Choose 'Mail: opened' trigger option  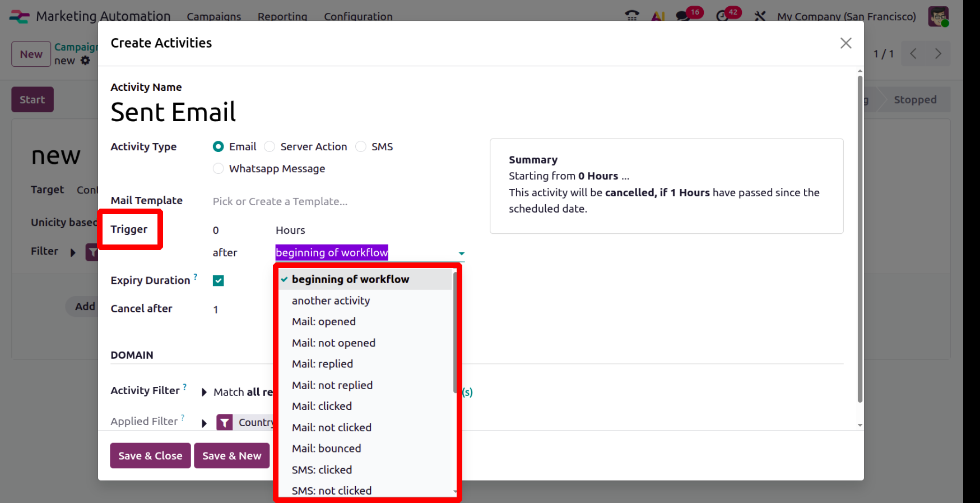tap(365, 322)
